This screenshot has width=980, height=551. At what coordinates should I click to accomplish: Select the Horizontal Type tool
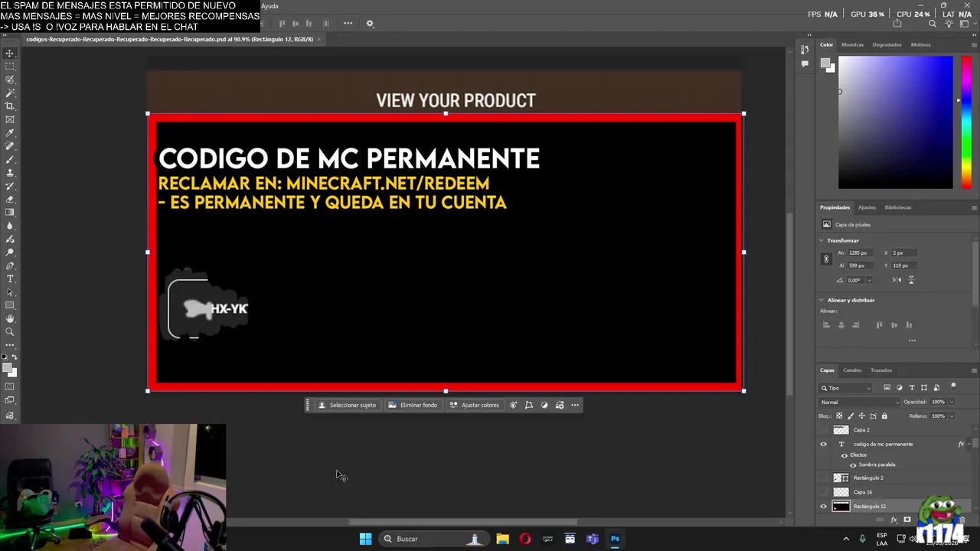10,279
